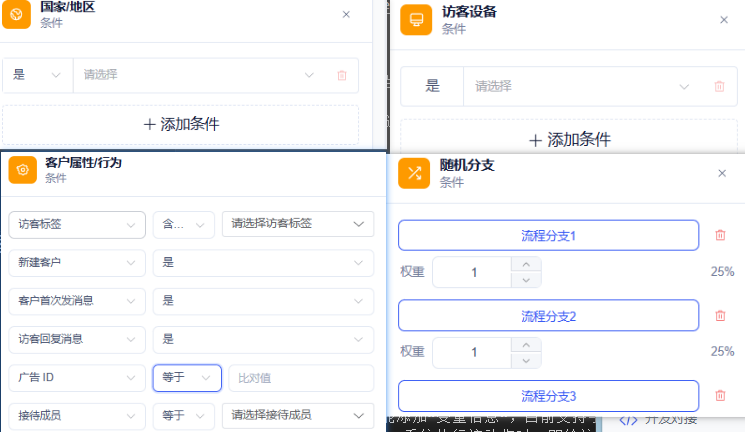
Task: Open the 新建客户 attribute dropdown
Action: pos(77,263)
